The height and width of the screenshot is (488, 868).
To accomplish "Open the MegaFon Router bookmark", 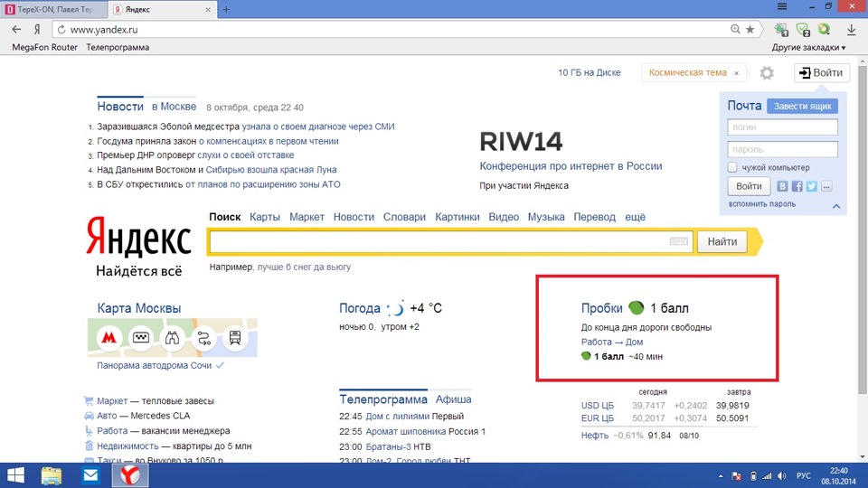I will 45,48.
